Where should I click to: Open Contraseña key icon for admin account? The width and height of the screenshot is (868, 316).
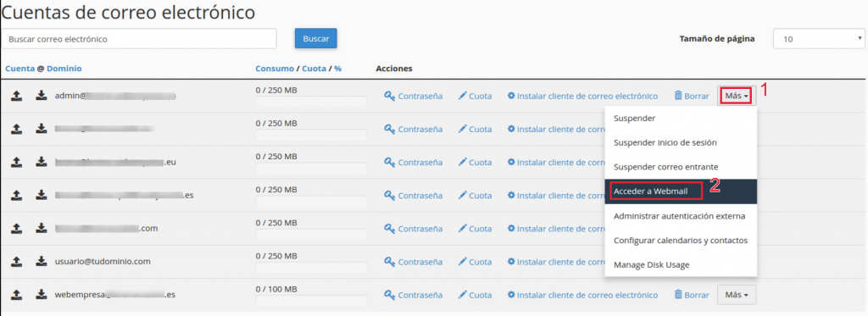point(390,97)
